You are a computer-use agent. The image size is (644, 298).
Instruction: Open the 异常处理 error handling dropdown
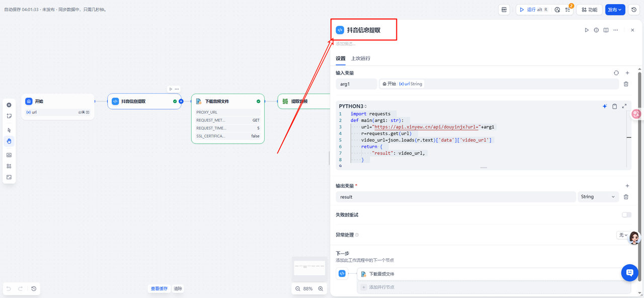tap(623, 235)
